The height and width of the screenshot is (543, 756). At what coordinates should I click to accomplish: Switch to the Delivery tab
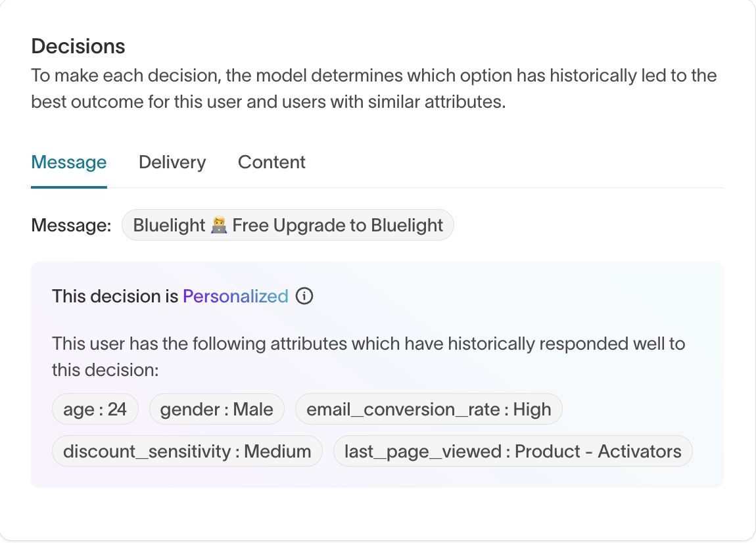[172, 162]
